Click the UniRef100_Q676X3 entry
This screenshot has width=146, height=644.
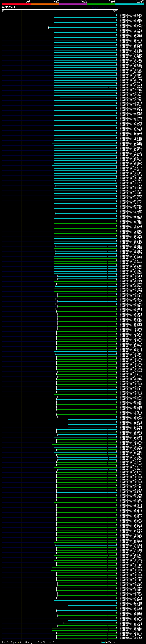pos(131,37)
